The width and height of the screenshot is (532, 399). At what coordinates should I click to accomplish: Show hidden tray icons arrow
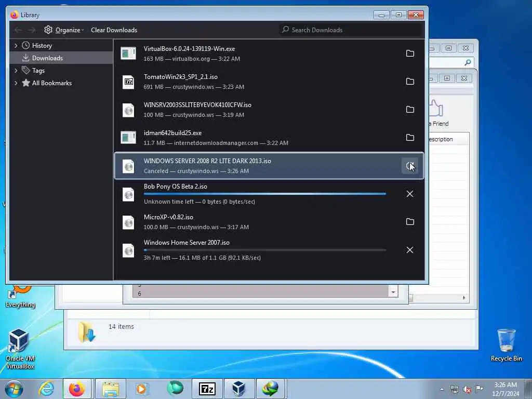click(x=442, y=390)
